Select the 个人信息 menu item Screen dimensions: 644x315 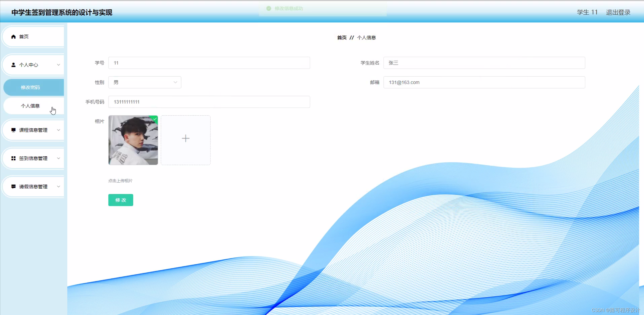coord(30,106)
